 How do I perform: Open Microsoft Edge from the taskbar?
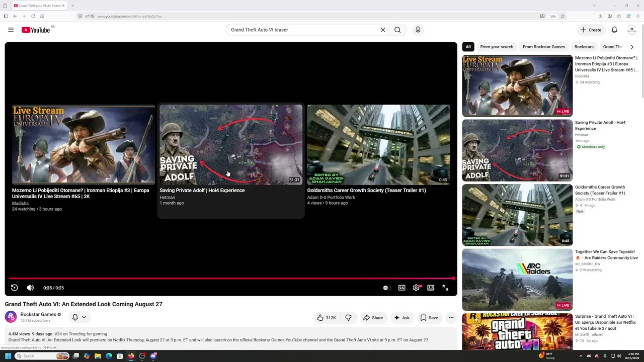click(109, 356)
